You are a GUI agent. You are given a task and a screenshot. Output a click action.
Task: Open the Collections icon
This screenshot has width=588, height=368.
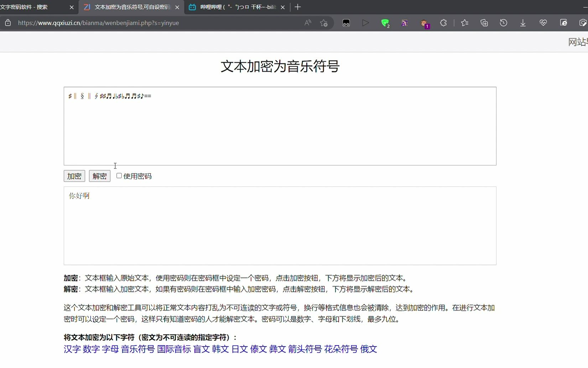484,23
